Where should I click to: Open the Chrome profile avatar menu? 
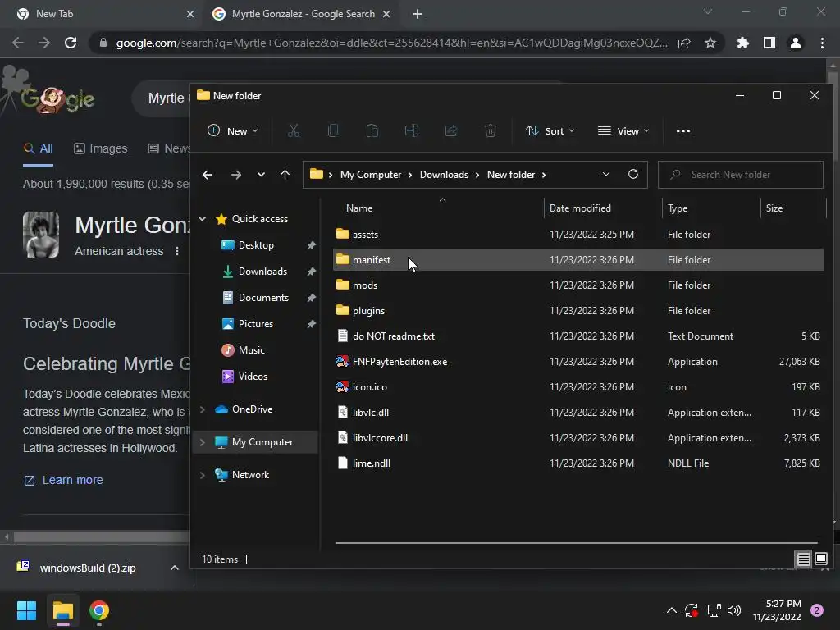click(x=796, y=43)
